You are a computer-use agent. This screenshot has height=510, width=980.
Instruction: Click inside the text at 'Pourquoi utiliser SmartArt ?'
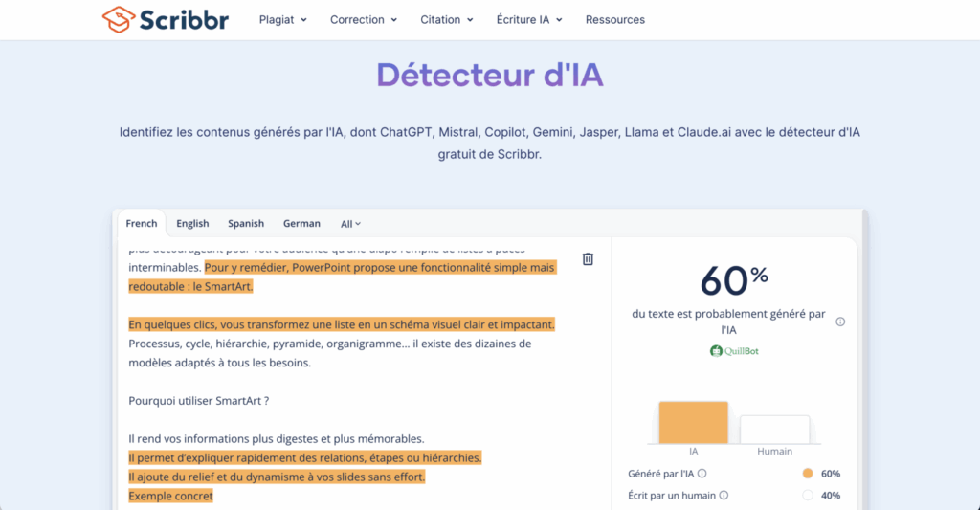point(201,400)
